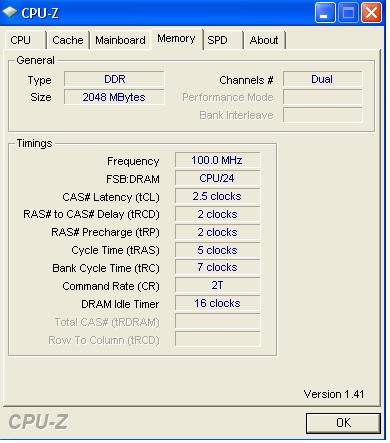
Task: Switch to the CPU tab
Action: point(20,40)
